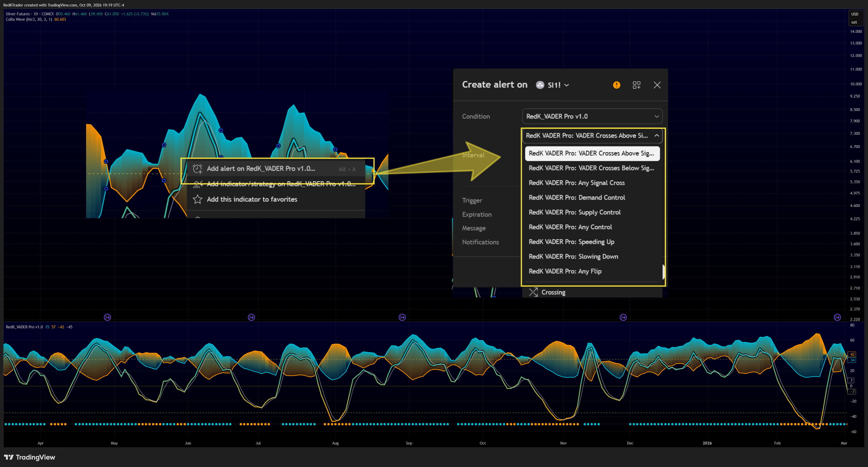Viewport: 868px width, 467px height.
Task: Collapse the VADER Crosses Above Si... dropdown
Action: point(592,136)
